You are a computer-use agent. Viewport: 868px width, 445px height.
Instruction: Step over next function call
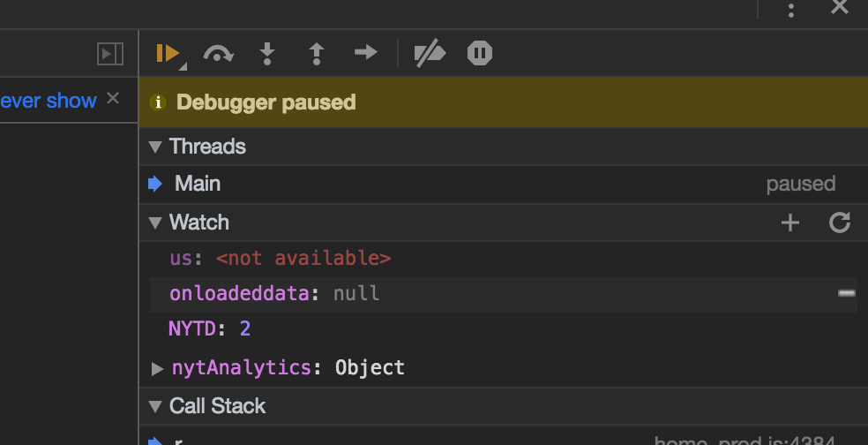(218, 54)
